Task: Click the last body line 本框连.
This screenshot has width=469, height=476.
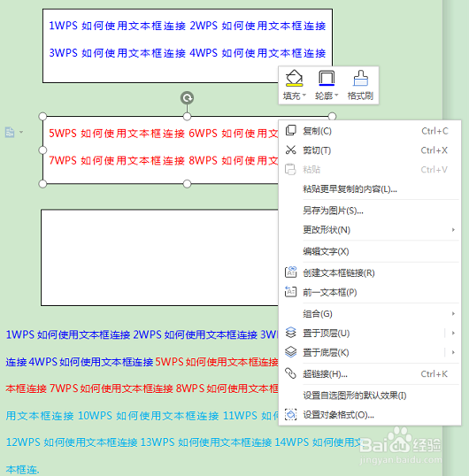Action: point(22,470)
